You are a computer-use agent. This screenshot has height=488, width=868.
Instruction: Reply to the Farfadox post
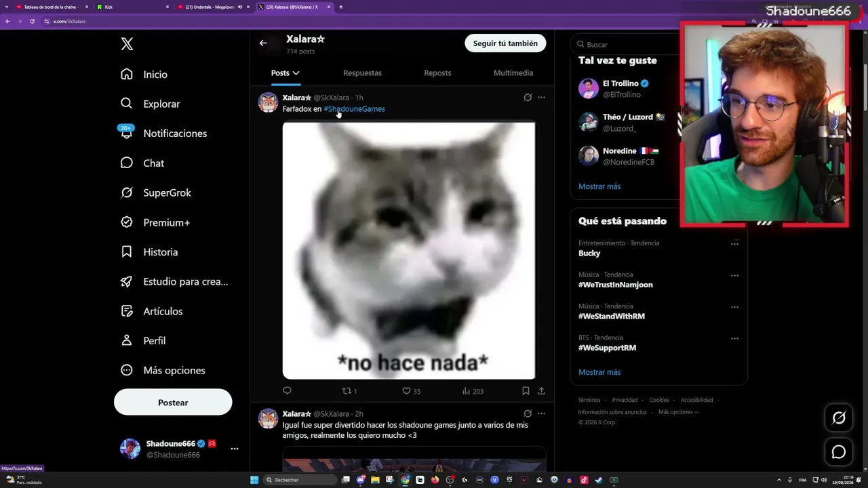click(x=287, y=391)
